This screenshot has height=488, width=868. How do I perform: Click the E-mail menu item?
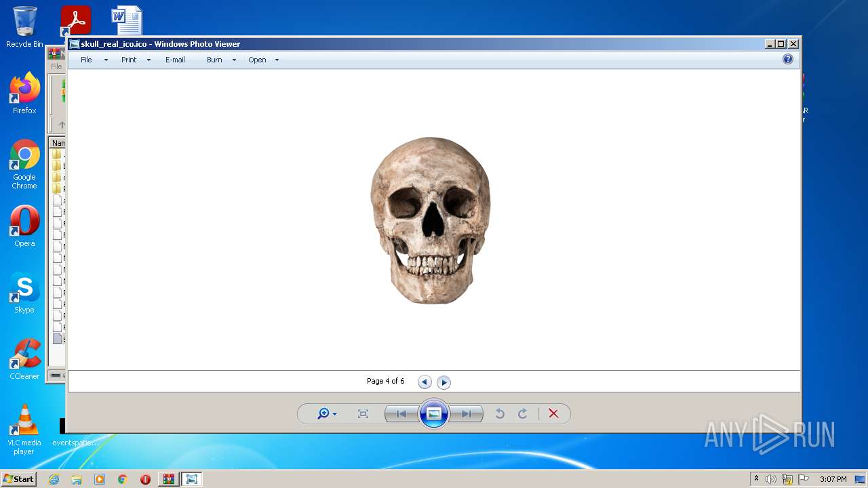175,60
